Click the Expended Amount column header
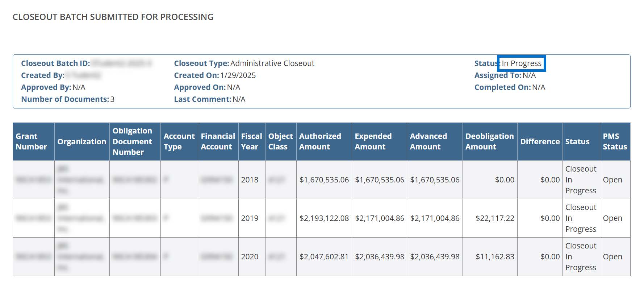This screenshot has width=644, height=288. (373, 141)
